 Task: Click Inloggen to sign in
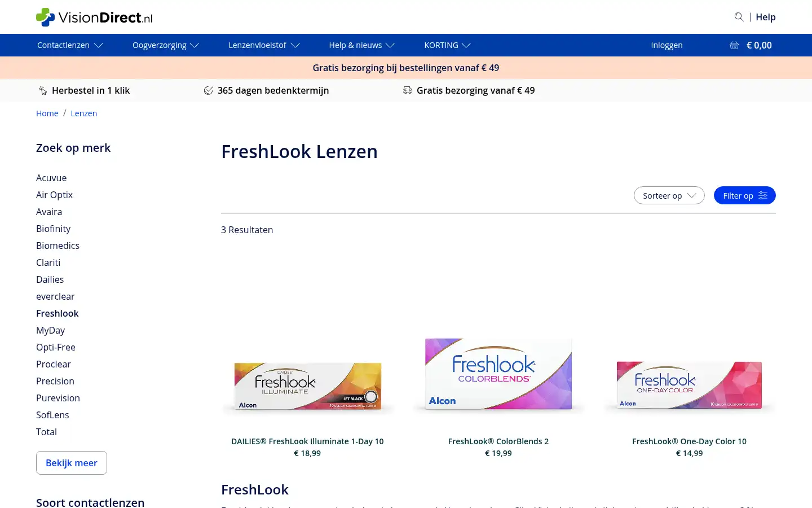(667, 45)
